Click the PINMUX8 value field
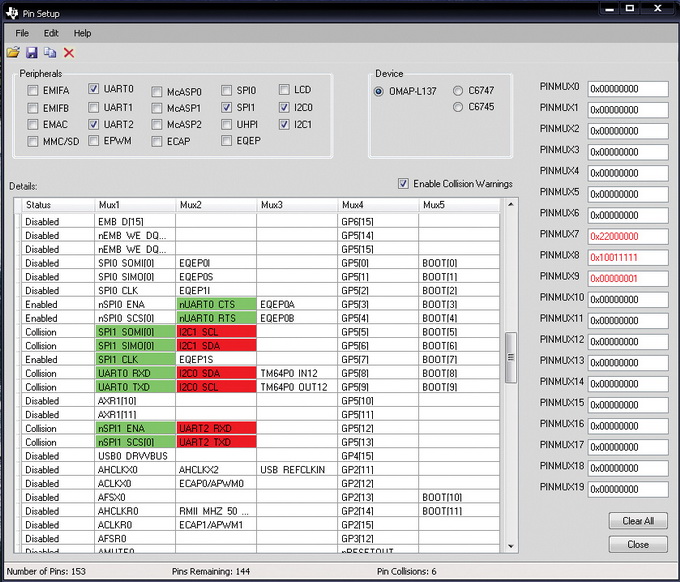The height and width of the screenshot is (582, 680). point(627,256)
